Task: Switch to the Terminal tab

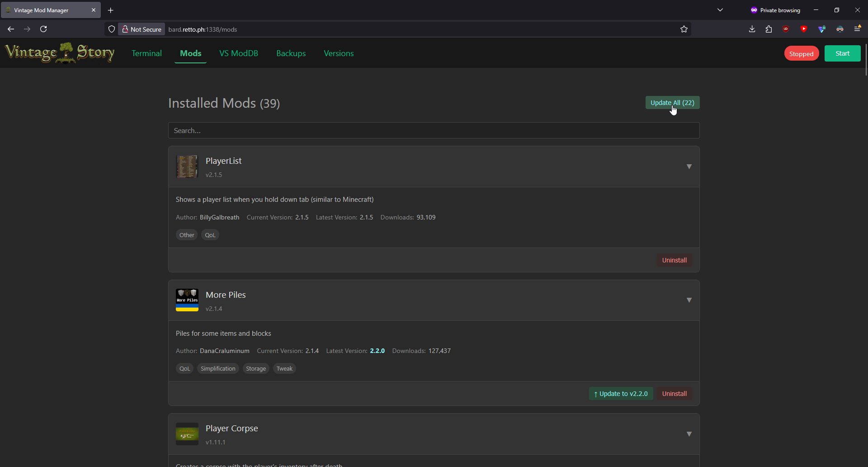Action: click(x=146, y=53)
